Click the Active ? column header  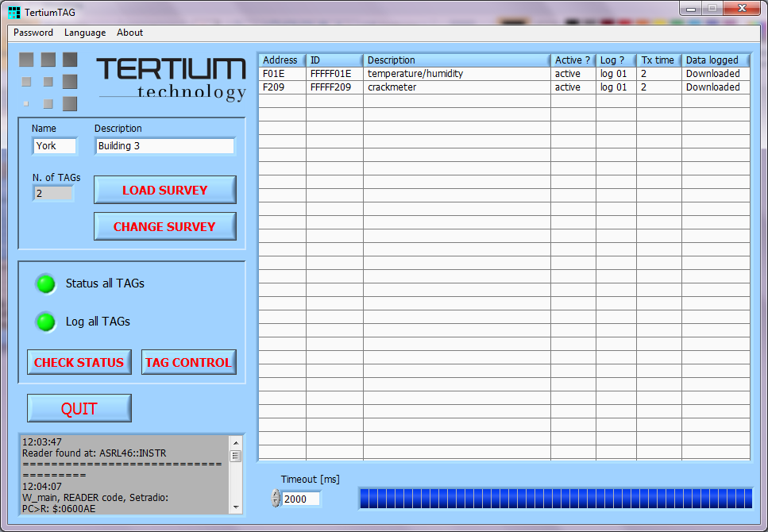tap(573, 60)
